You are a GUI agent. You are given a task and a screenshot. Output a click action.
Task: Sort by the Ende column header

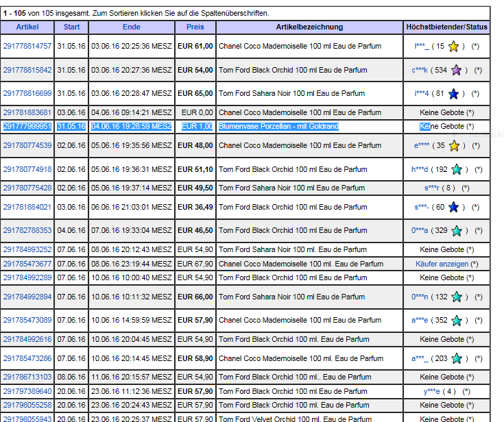(x=132, y=27)
